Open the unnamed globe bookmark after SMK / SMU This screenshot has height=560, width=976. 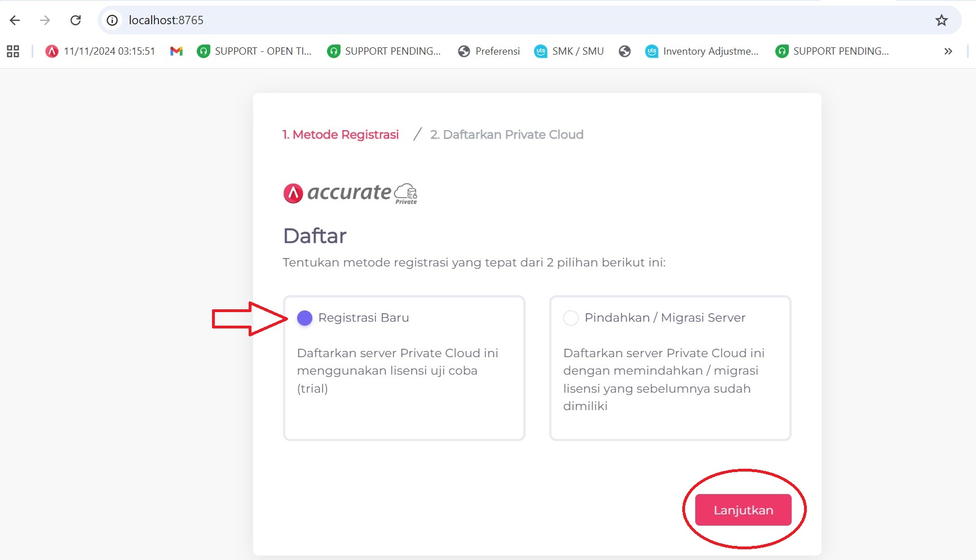coord(624,51)
